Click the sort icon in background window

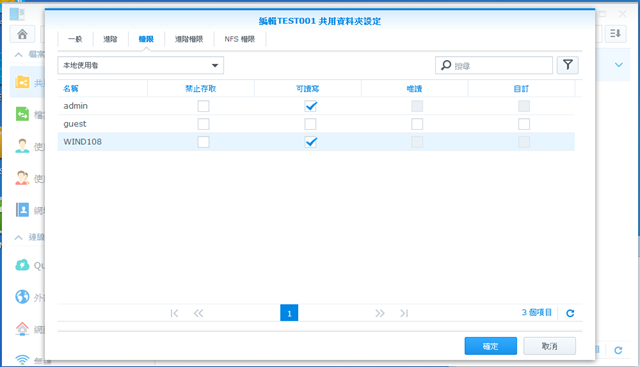coord(616,33)
